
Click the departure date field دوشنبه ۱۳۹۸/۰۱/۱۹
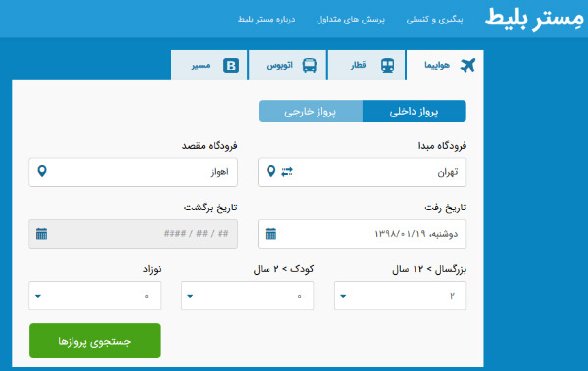coord(363,234)
